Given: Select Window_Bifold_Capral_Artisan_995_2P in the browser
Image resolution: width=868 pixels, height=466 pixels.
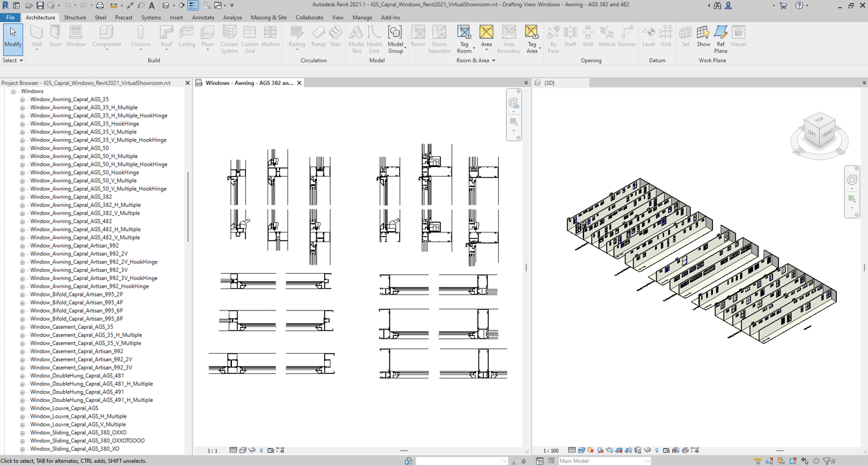Looking at the screenshot, I should [x=76, y=295].
